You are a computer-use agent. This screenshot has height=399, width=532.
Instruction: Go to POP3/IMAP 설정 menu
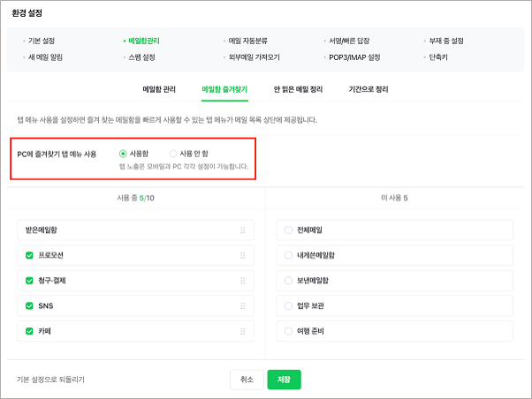coord(354,57)
